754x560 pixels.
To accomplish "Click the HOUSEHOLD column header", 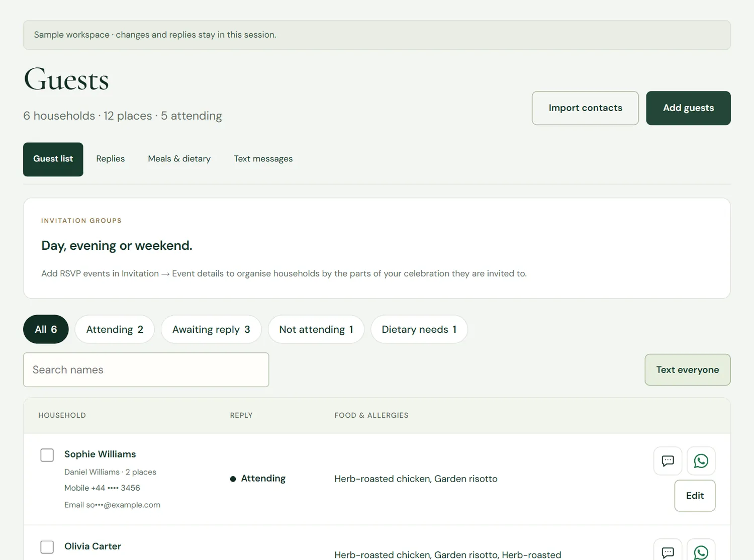I will (62, 416).
